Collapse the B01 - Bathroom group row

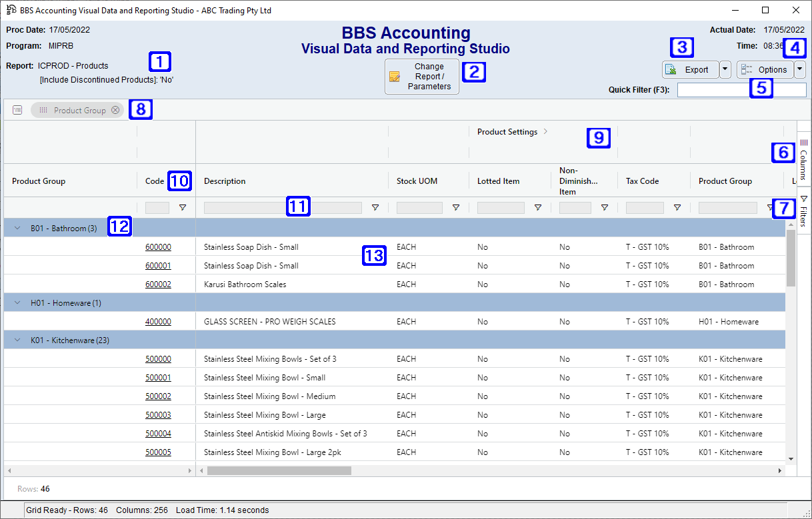[x=17, y=228]
